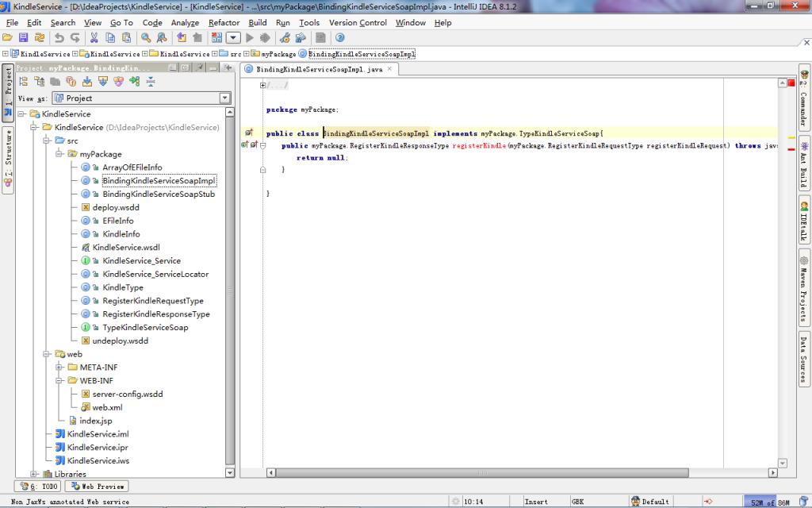This screenshot has width=812, height=508.
Task: Click the Paste clipboard icon
Action: [126, 38]
